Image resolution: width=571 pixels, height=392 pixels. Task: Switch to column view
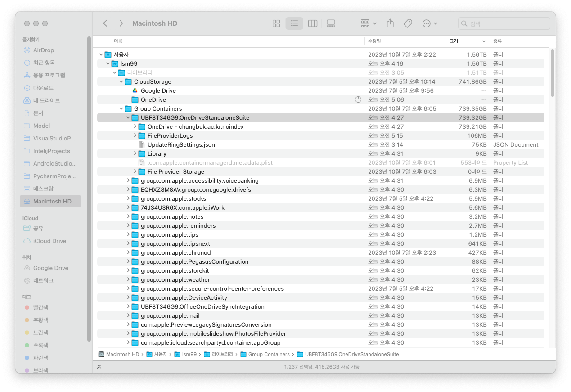tap(313, 23)
